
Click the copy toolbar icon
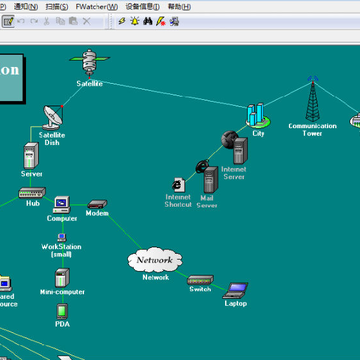[60, 21]
